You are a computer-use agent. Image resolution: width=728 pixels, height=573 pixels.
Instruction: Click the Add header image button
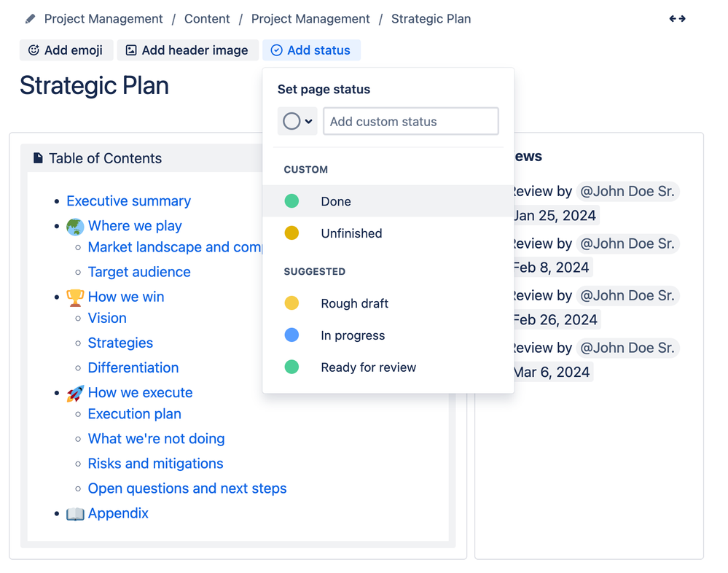point(187,50)
